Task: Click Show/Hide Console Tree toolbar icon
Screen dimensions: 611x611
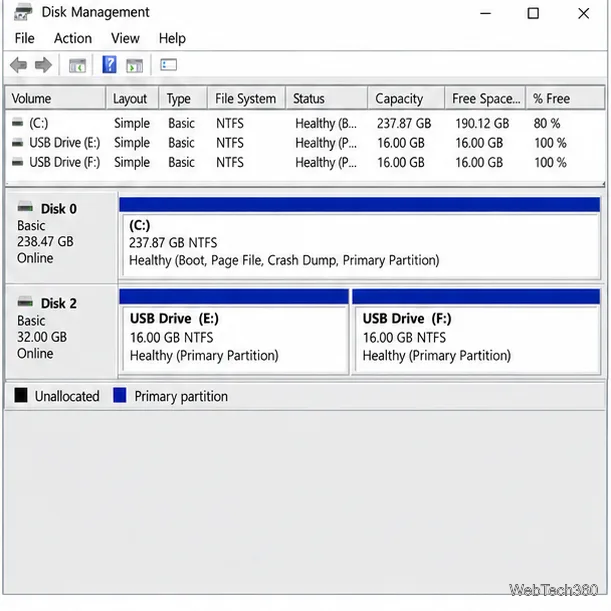Action: tap(77, 65)
